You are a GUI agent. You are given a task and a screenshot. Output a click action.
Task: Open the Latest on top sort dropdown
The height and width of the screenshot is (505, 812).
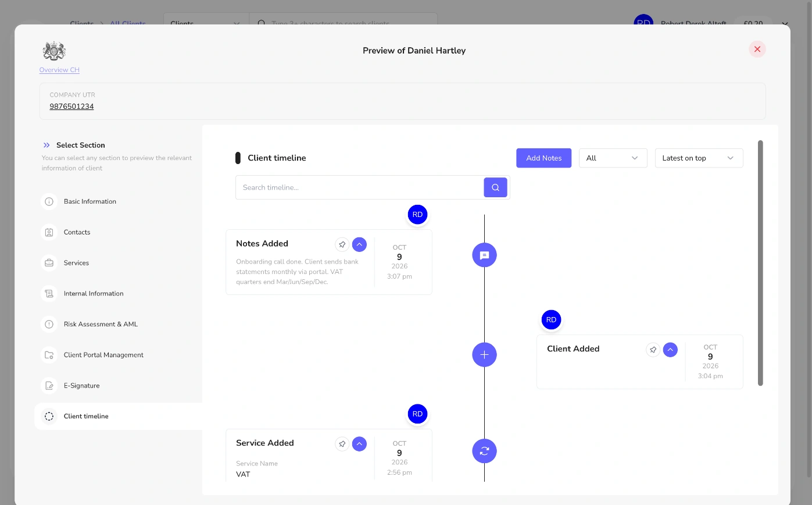699,158
